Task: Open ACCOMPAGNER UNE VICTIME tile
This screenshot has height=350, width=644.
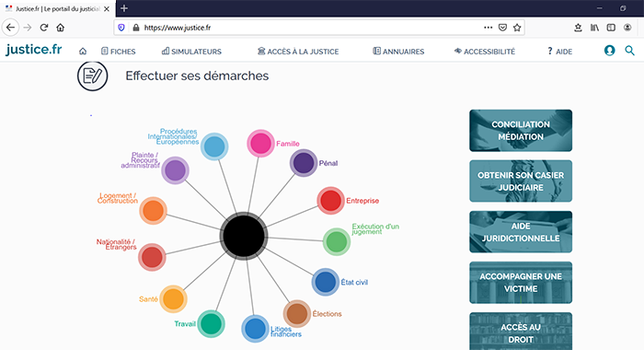Action: 521,283
